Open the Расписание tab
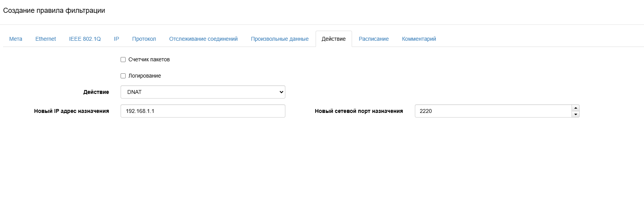Viewport: 644px width, 220px height. click(373, 39)
